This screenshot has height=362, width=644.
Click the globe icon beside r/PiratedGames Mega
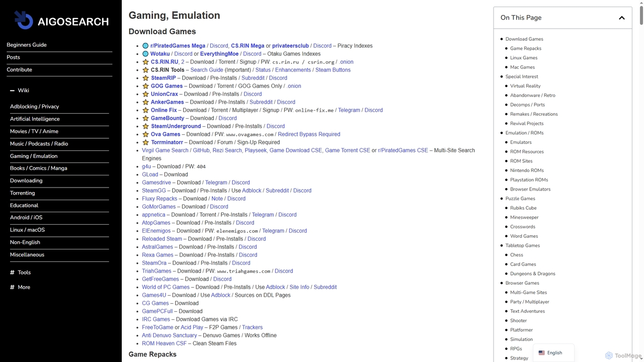pyautogui.click(x=145, y=46)
